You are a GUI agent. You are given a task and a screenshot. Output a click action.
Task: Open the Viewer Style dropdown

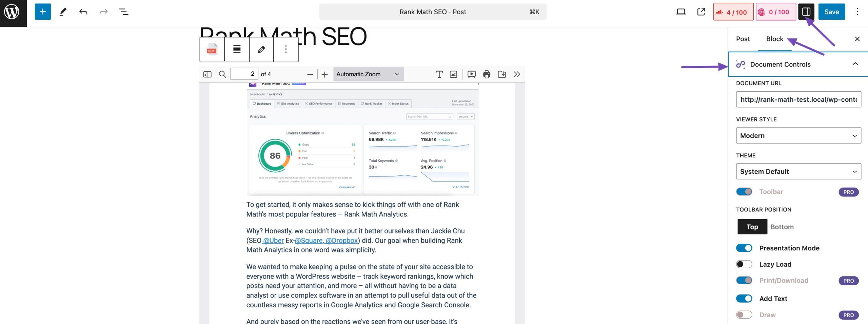click(798, 136)
